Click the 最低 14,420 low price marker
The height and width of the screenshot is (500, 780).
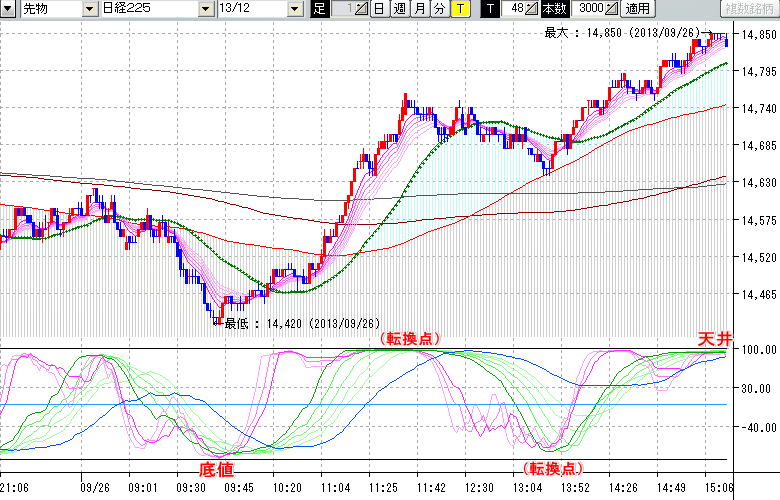point(301,324)
